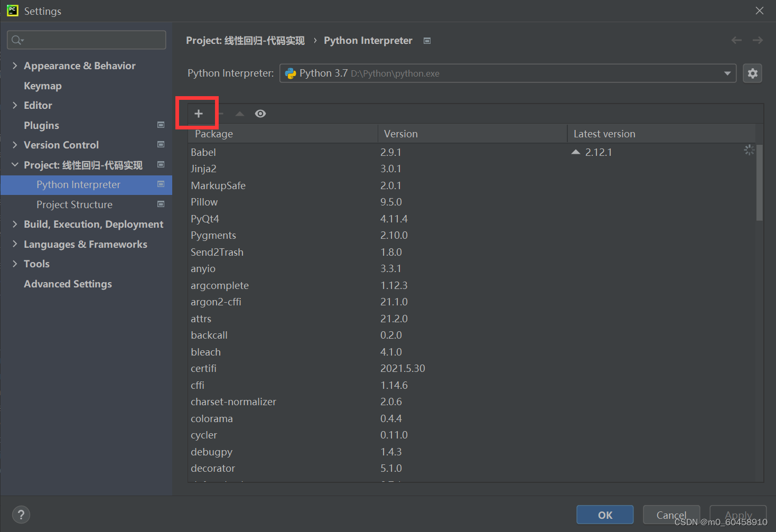Select the colorama package row
The image size is (776, 532).
472,418
